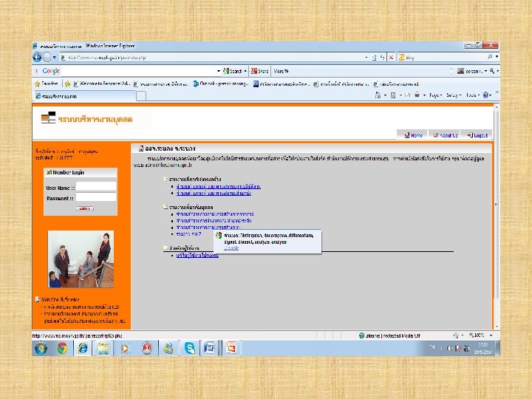Click the Google toolbar wrench settings icon
Viewport: 532px width, 399px height.
point(492,71)
